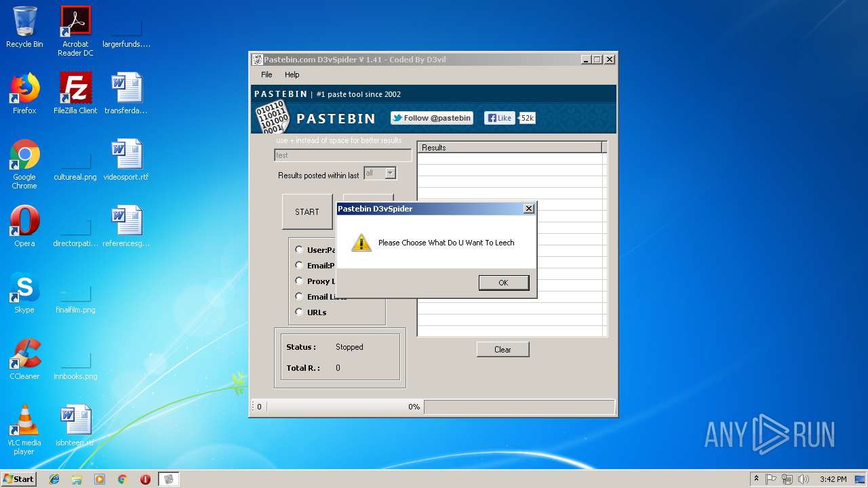Minimize the Pastebin D3vSpider main window
The height and width of the screenshot is (488, 868).
pyautogui.click(x=585, y=60)
